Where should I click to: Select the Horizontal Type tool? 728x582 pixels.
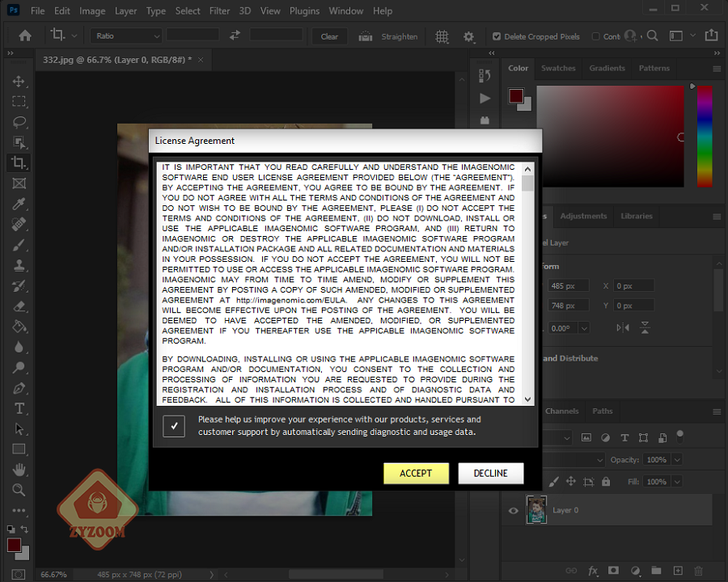19,408
